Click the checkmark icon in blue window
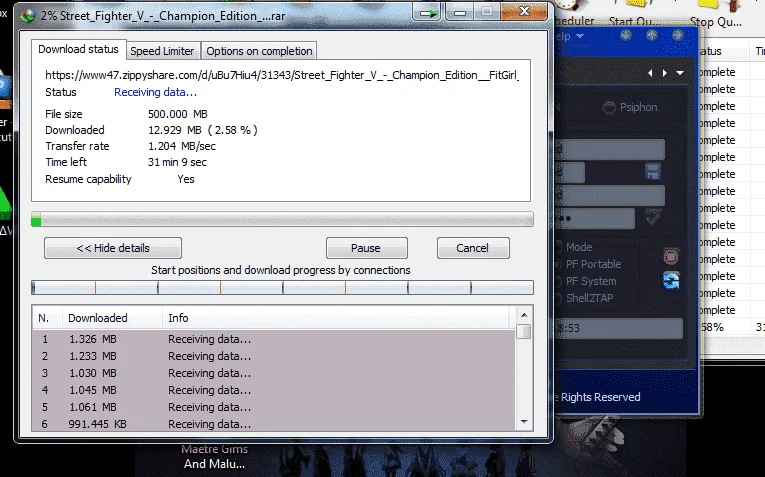This screenshot has height=477, width=765. [653, 217]
